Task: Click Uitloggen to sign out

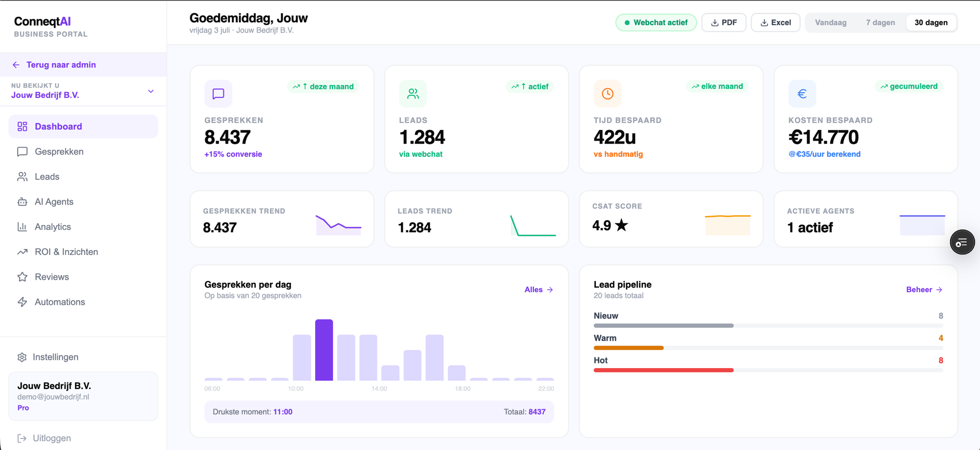Action: tap(44, 438)
